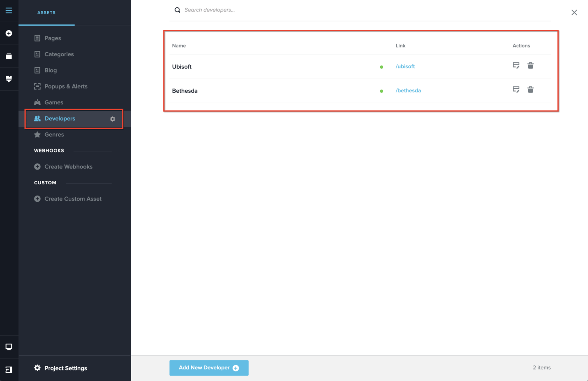Click Add New Developer button
The width and height of the screenshot is (588, 381).
tap(209, 368)
